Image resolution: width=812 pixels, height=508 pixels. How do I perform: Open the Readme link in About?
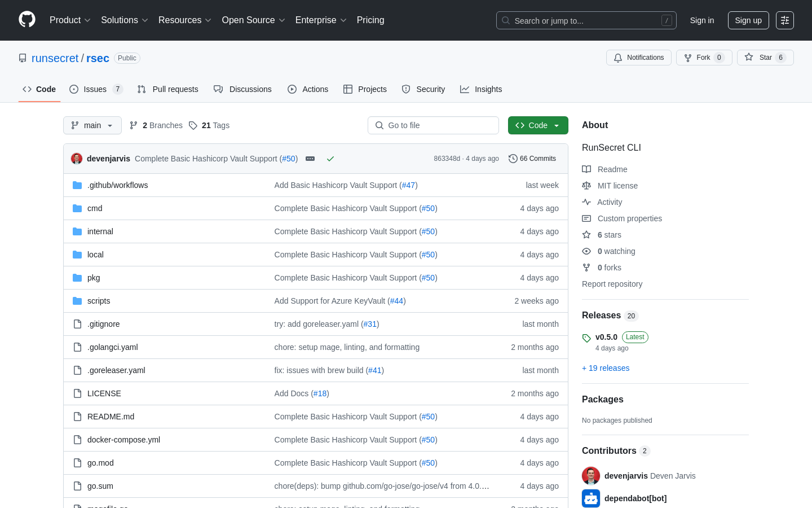click(x=604, y=169)
